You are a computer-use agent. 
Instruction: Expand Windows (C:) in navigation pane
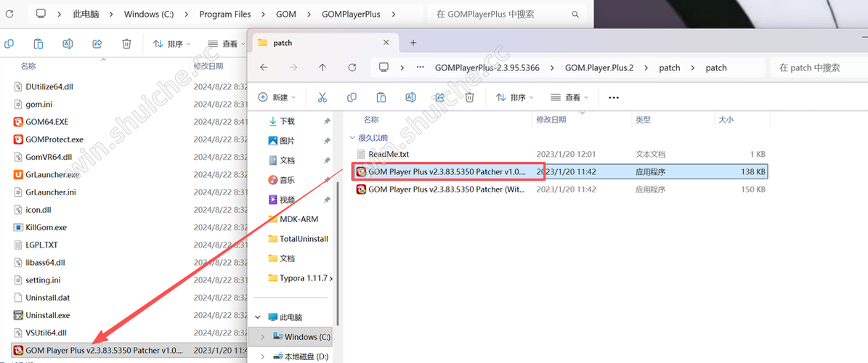(x=262, y=336)
